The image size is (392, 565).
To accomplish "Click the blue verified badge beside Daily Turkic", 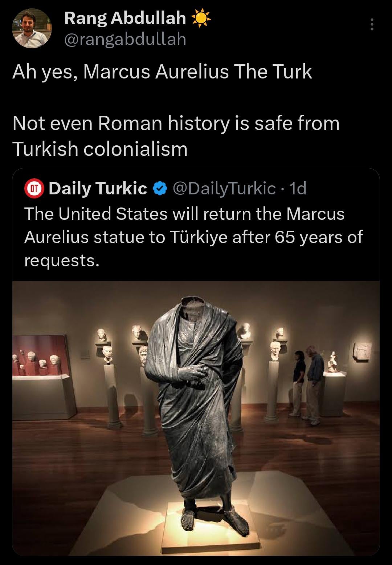I will click(x=159, y=188).
